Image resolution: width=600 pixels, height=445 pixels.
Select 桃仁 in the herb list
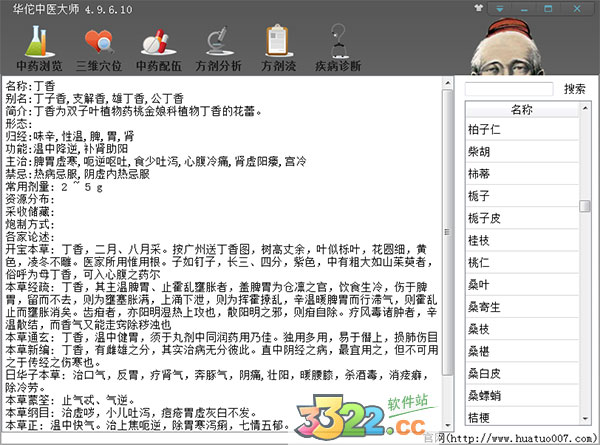pos(522,262)
